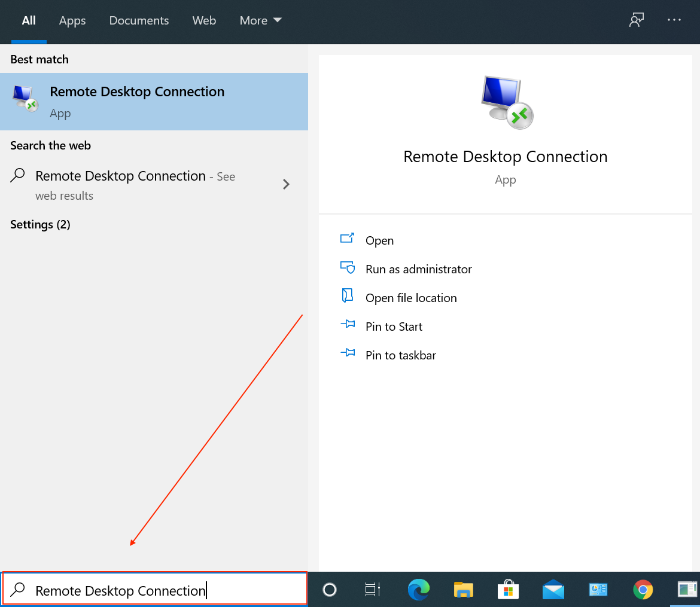Click the Open file location folder icon
The width and height of the screenshot is (700, 607).
tap(348, 295)
